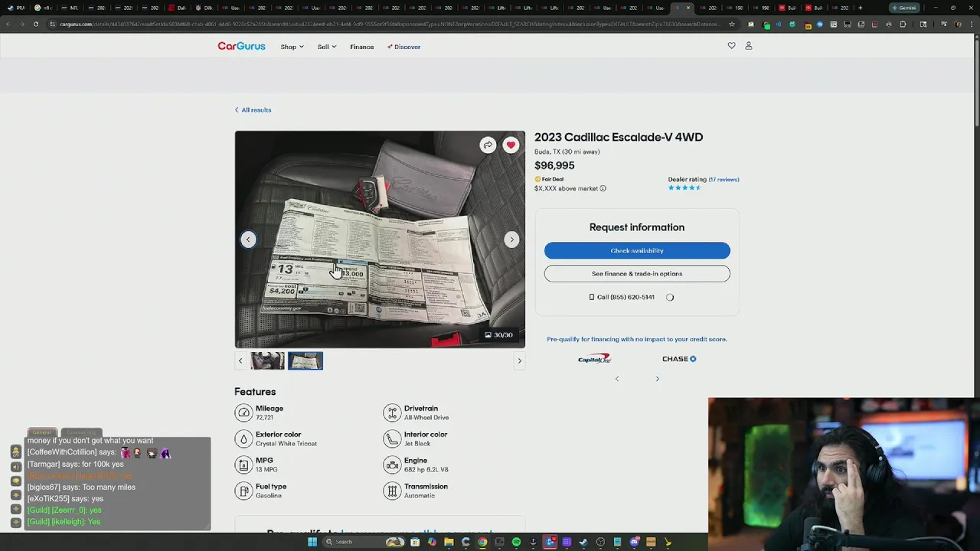
Task: Select the window sticker thumbnail
Action: pyautogui.click(x=305, y=360)
